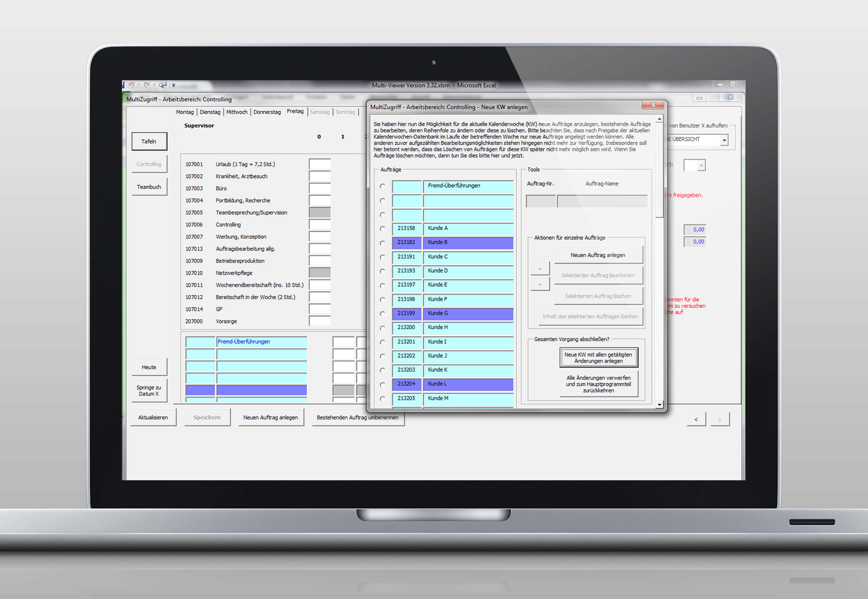This screenshot has height=599, width=868.
Task: Open undo history dropdown arrow
Action: point(139,85)
